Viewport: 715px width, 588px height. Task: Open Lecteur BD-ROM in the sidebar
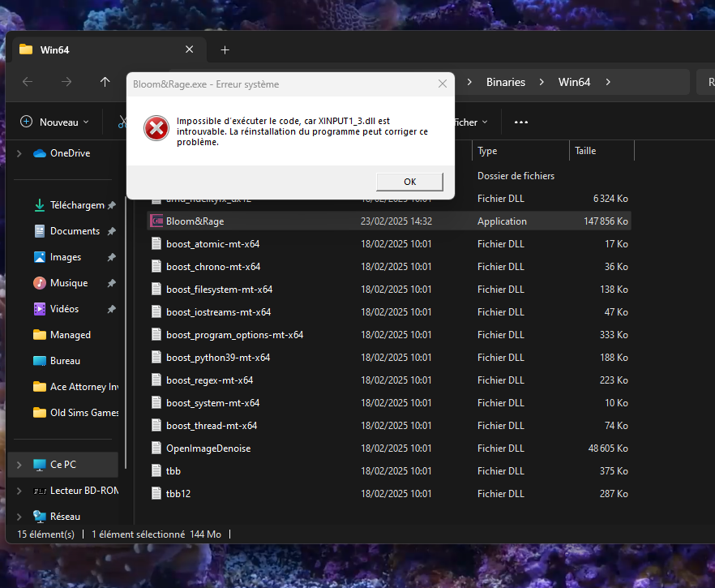point(75,491)
